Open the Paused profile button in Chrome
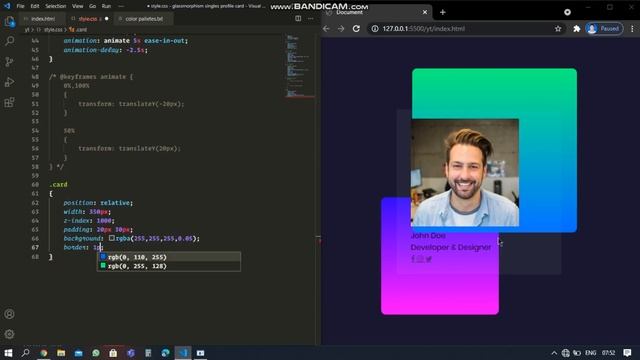Screen dimensions: 640x360 [x=604, y=29]
